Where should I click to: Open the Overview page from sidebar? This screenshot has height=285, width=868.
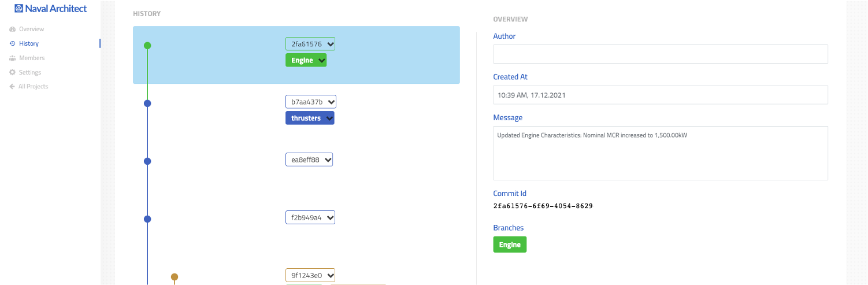point(31,29)
